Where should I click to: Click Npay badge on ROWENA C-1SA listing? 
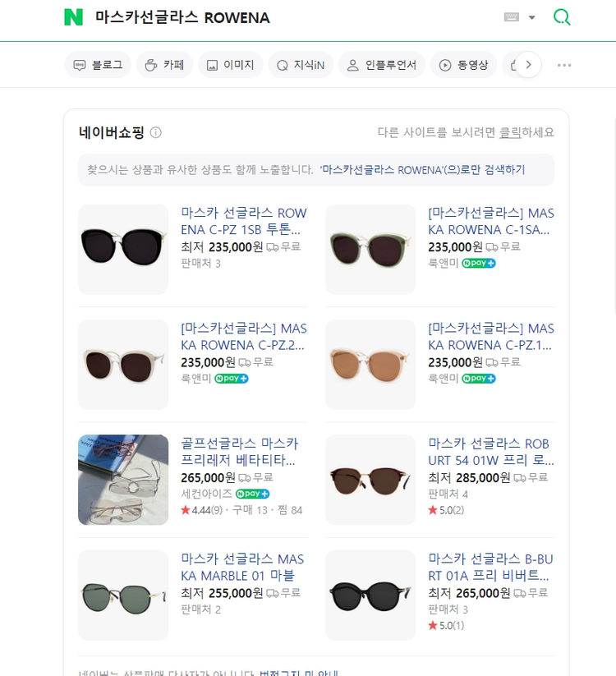(479, 263)
